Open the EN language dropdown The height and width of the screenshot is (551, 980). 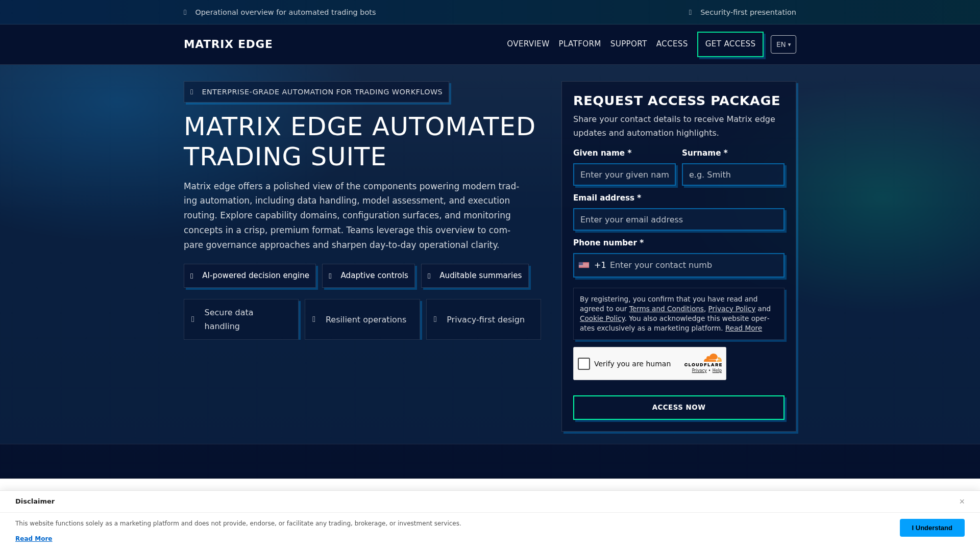point(783,44)
